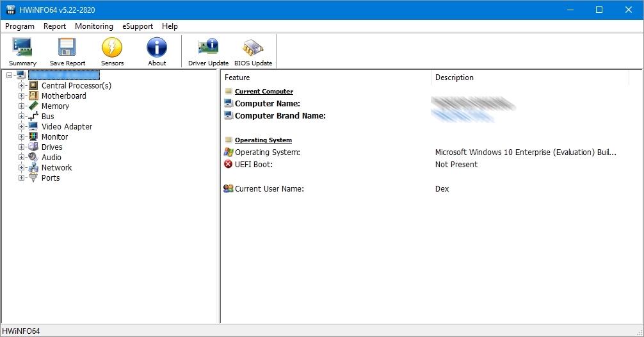644x337 pixels.
Task: Open the Monitoring menu
Action: 93,26
